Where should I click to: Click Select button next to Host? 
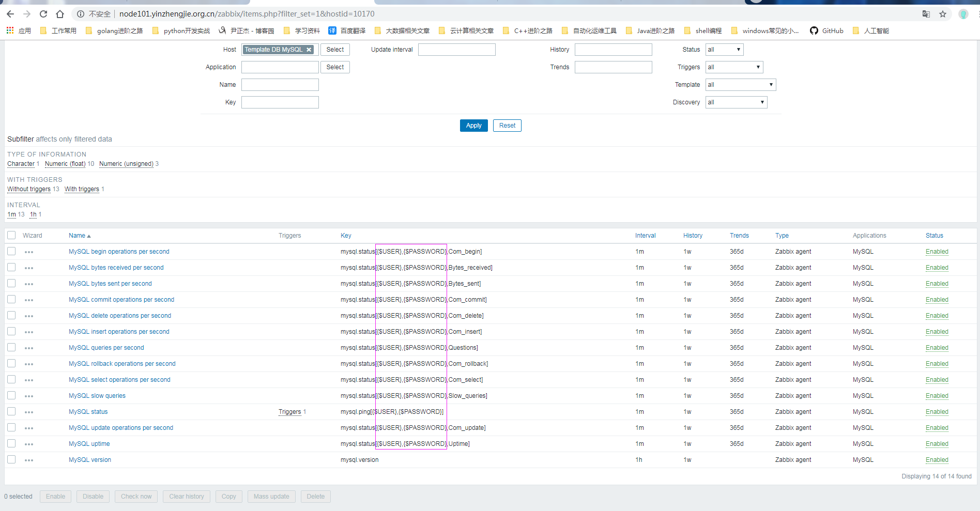pos(335,50)
